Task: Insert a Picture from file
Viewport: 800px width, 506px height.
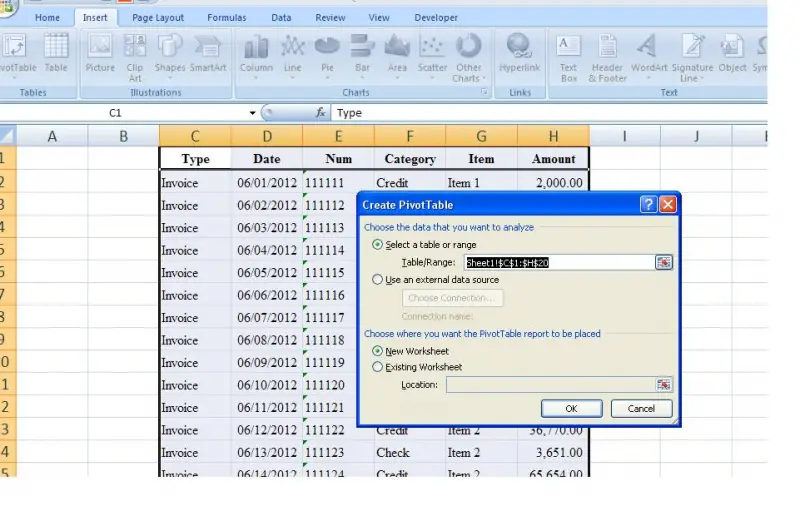Action: pos(99,53)
